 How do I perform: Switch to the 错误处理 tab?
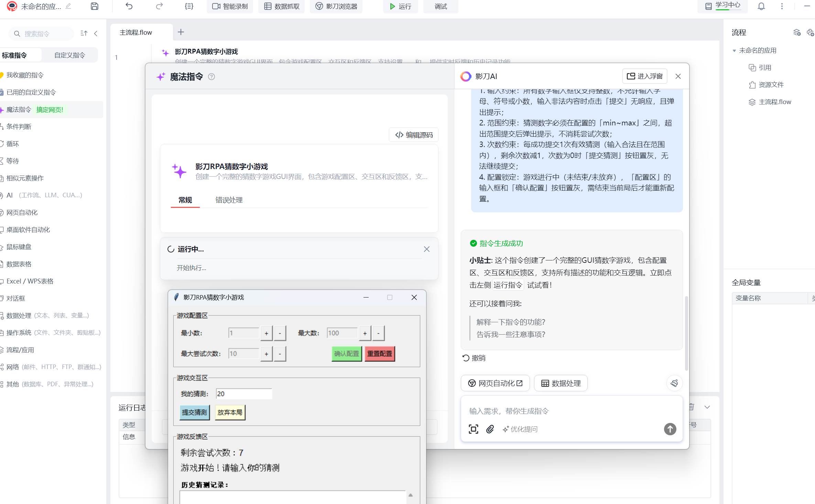click(x=229, y=200)
